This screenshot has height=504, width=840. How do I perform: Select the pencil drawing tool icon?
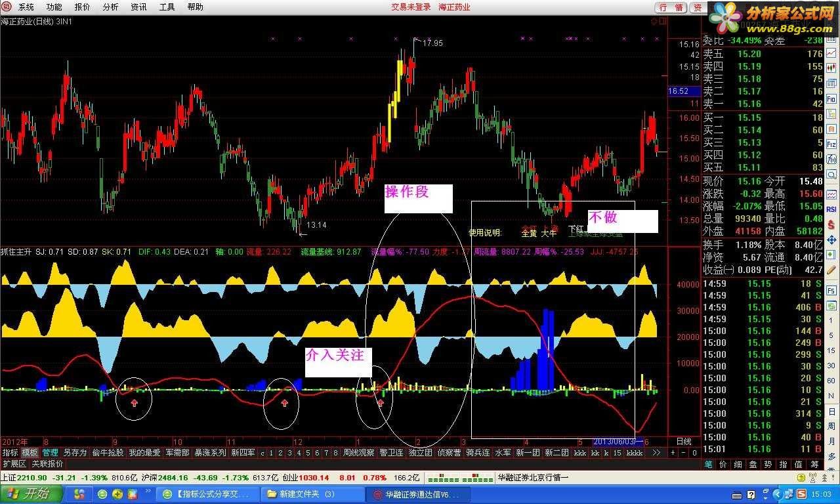[831, 271]
